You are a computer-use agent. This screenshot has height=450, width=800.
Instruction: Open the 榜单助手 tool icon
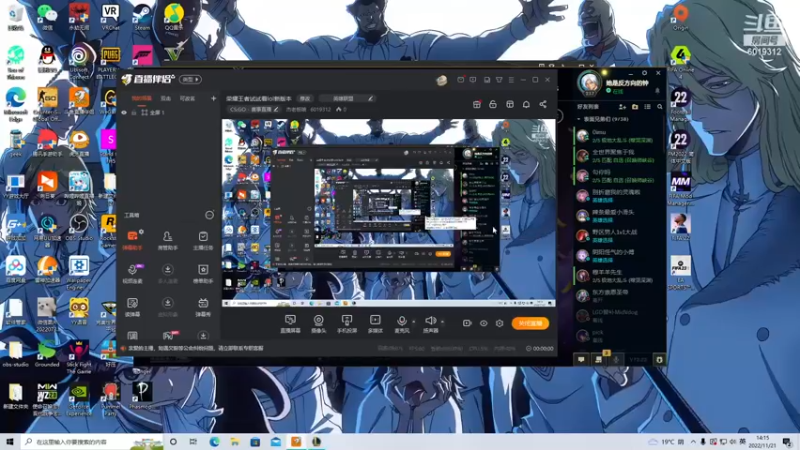pyautogui.click(x=203, y=273)
